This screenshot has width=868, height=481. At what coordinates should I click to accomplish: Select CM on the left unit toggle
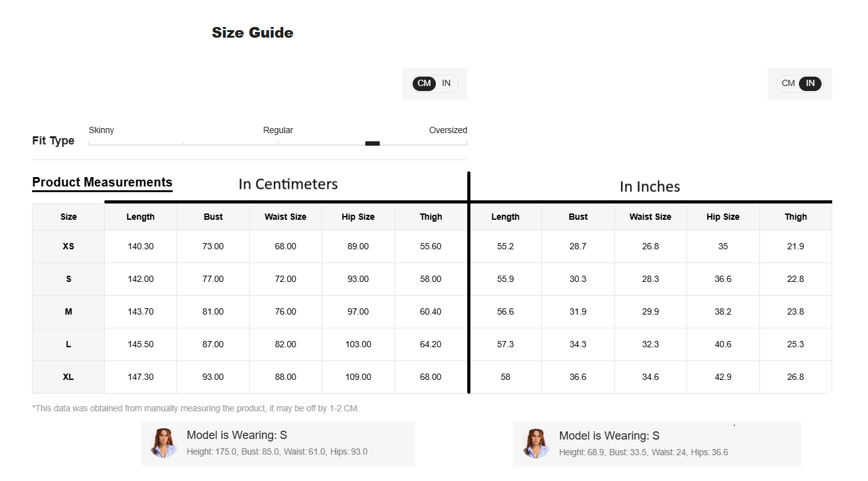(424, 84)
